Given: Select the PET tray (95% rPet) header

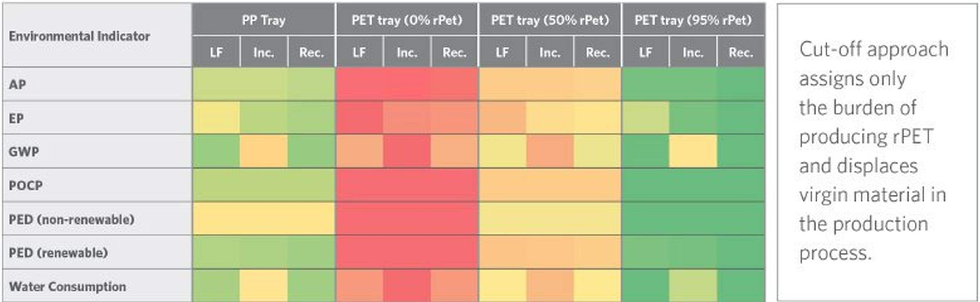Looking at the screenshot, I should [693, 20].
